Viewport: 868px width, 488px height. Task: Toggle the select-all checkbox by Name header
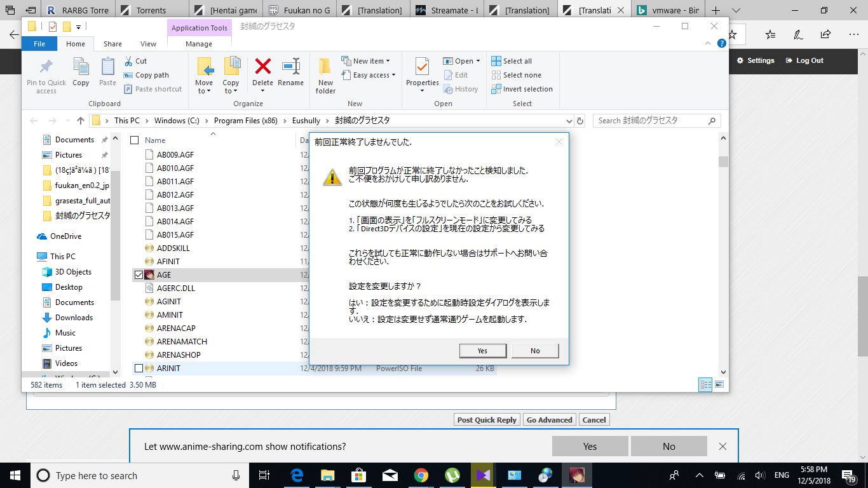[134, 140]
